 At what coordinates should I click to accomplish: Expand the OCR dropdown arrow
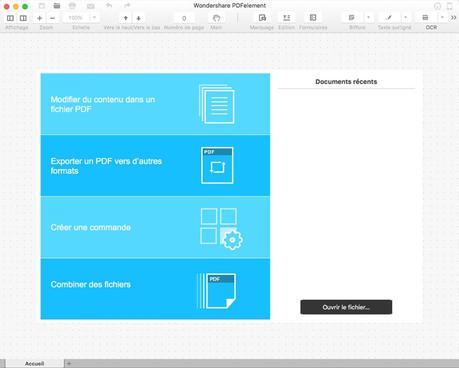coord(442,17)
